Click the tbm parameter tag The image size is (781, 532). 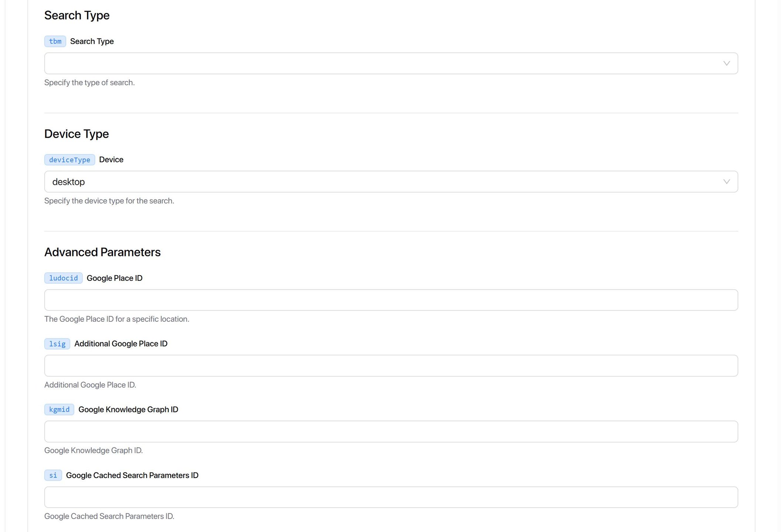[55, 41]
